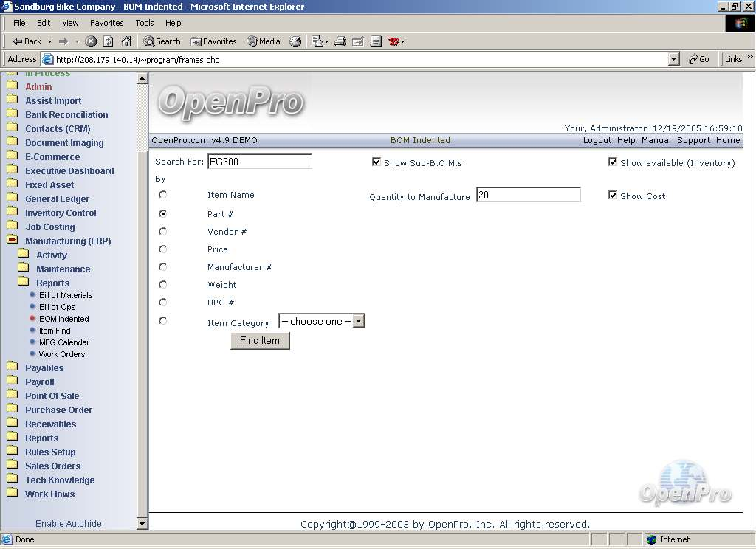Click the Media toolbar button
The image size is (756, 549).
tap(264, 41)
